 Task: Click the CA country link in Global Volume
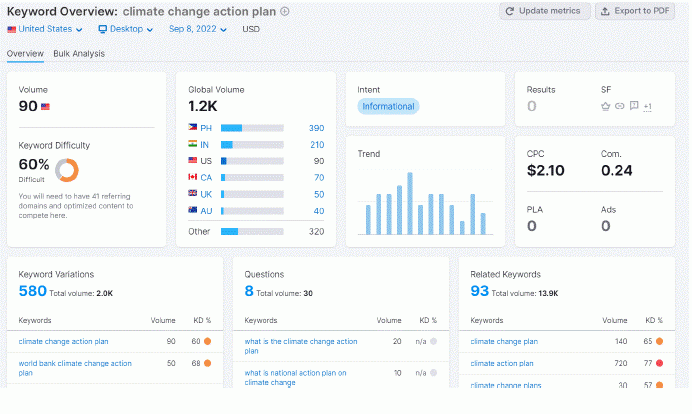pyautogui.click(x=206, y=178)
